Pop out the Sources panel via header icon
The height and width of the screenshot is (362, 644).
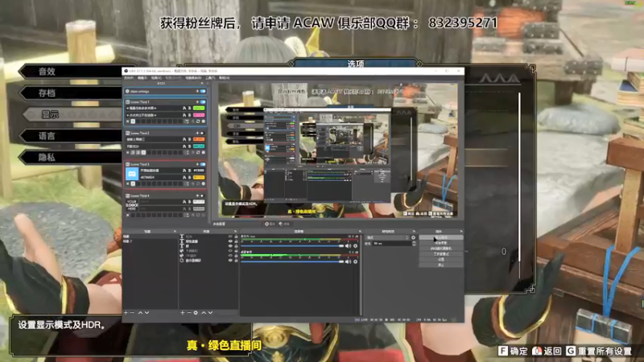235,232
